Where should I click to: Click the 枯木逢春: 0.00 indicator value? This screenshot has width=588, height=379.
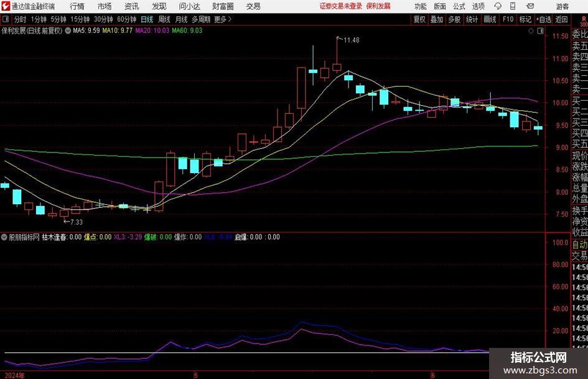coord(62,237)
